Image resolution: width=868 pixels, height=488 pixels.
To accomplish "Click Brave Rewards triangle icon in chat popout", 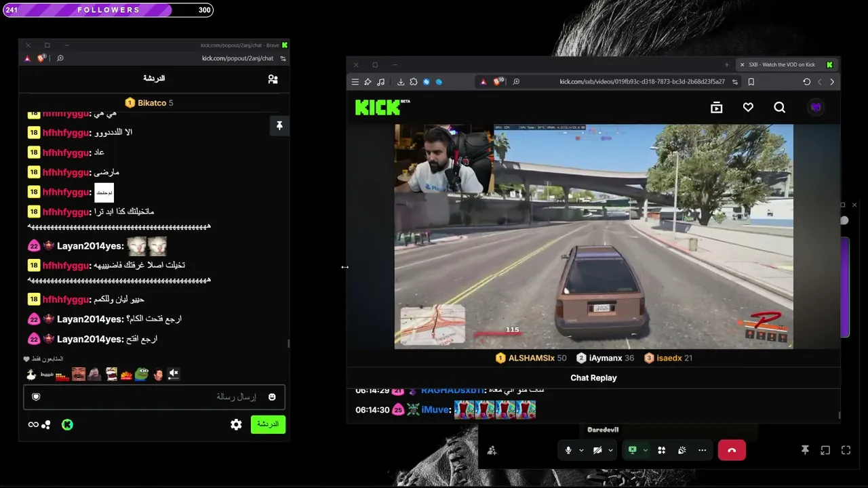I will tap(27, 58).
